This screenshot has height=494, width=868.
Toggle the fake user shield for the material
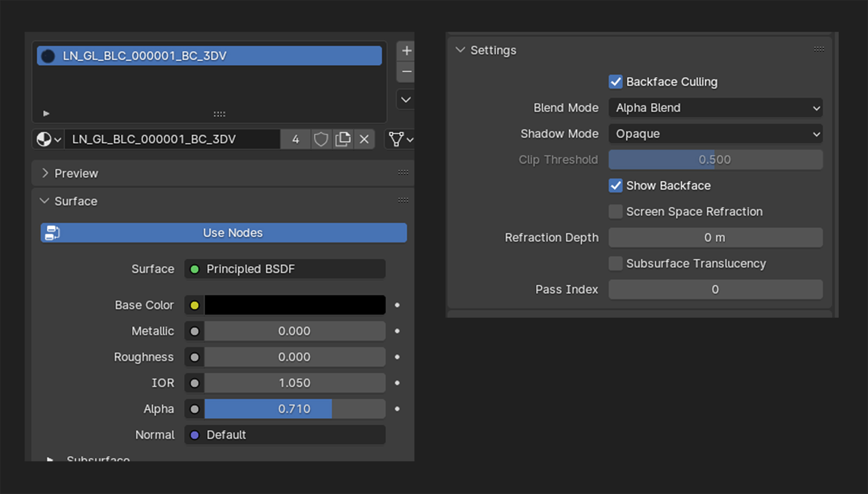tap(321, 139)
